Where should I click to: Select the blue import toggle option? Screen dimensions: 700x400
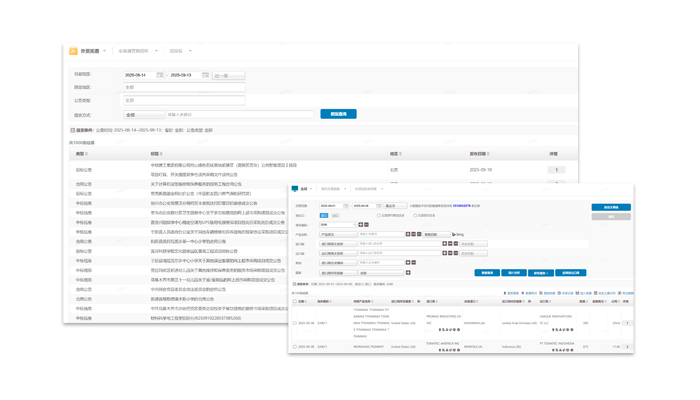click(x=324, y=215)
